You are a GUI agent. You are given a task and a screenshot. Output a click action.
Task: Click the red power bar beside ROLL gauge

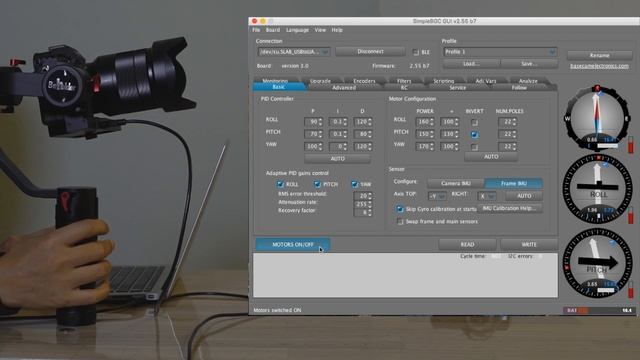pyautogui.click(x=631, y=215)
